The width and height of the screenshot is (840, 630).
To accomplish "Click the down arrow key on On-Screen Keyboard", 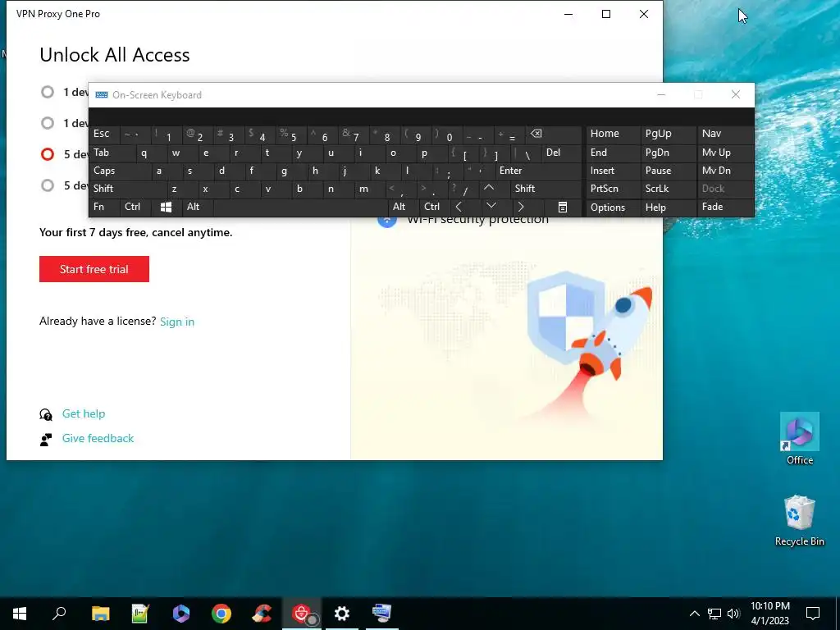I will click(491, 207).
